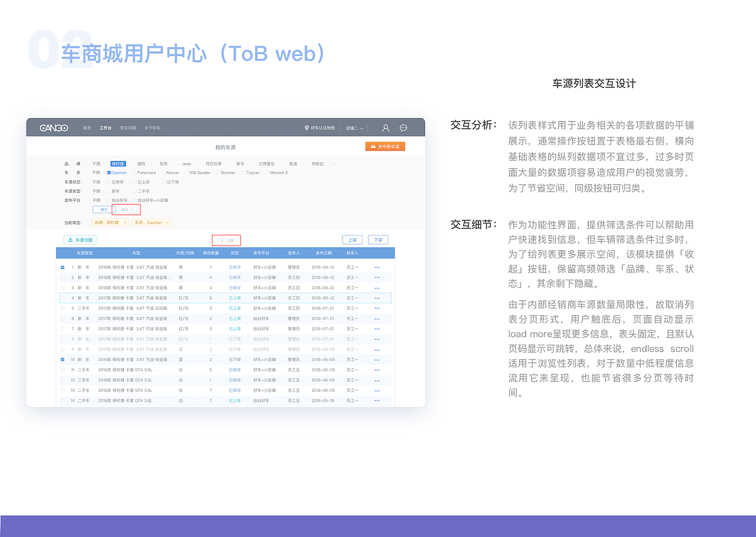
Task: Click the 好车认证地图 location link
Action: pyautogui.click(x=320, y=128)
